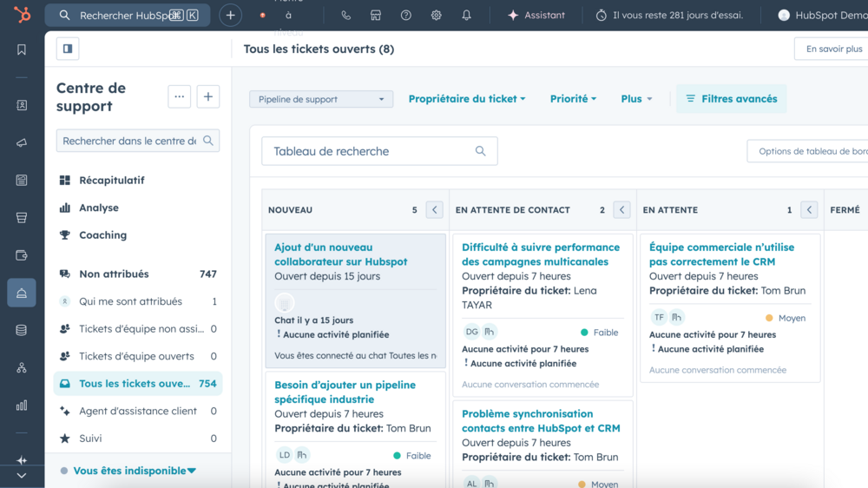The height and width of the screenshot is (488, 868).
Task: Open the phone calling icon
Action: point(346,15)
